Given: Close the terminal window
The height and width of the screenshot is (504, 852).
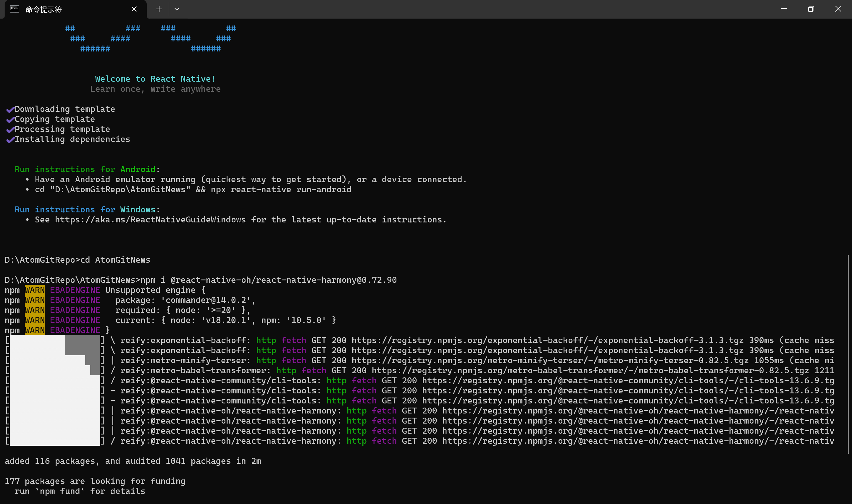Looking at the screenshot, I should click(x=838, y=9).
